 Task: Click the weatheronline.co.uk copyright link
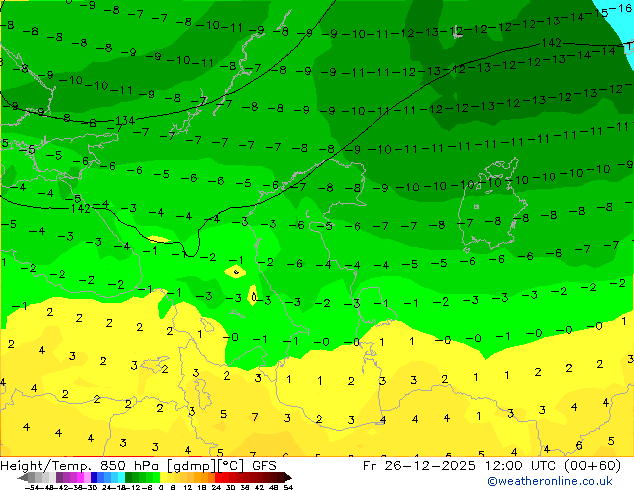pos(550,481)
